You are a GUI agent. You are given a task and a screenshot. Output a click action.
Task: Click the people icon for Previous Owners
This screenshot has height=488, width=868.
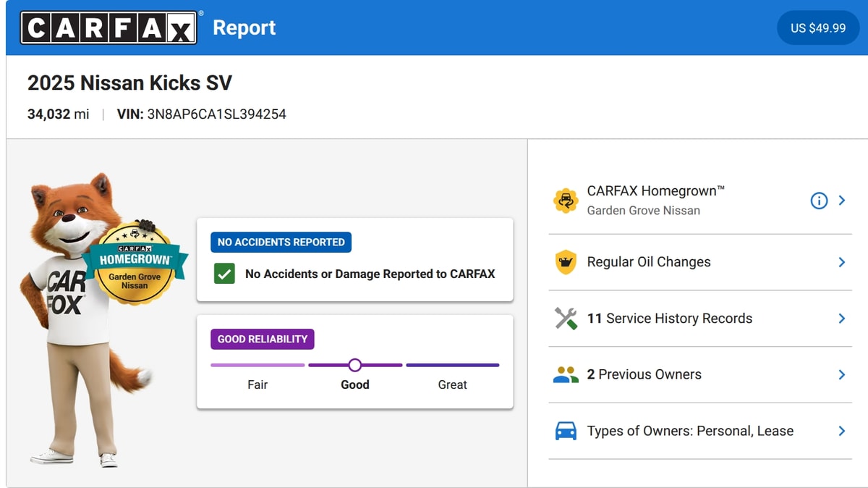point(566,375)
